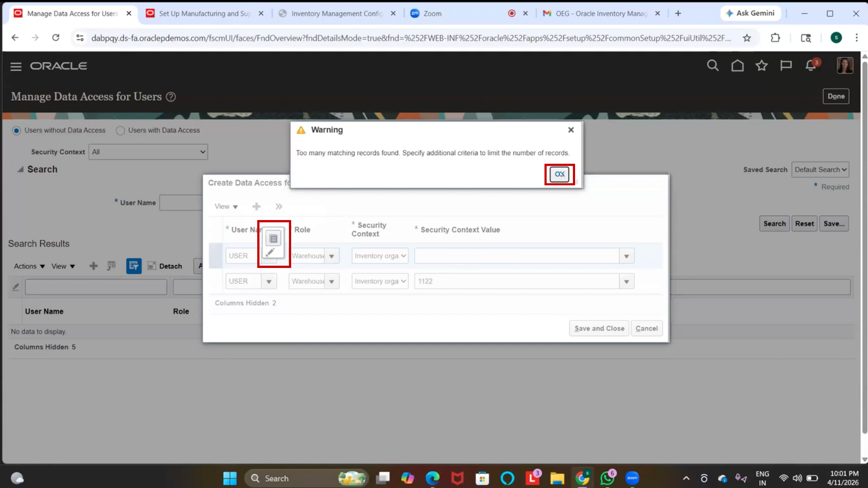Go to Oracle Home icon
The image size is (868, 488).
point(737,66)
